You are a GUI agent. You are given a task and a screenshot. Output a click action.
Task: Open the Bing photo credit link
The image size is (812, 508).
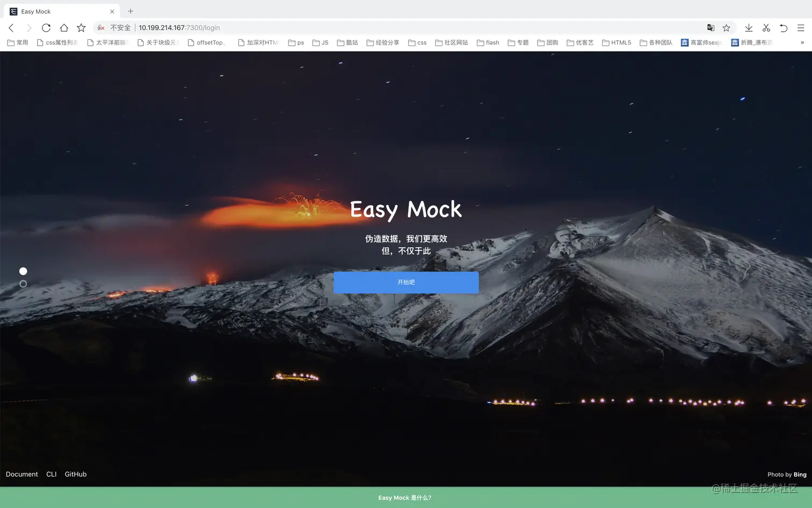click(800, 475)
